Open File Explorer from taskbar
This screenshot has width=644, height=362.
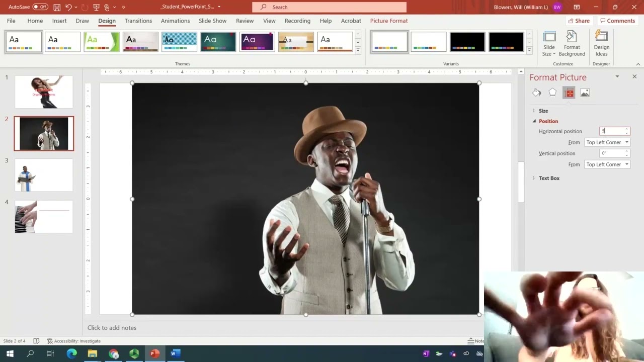pos(92,353)
